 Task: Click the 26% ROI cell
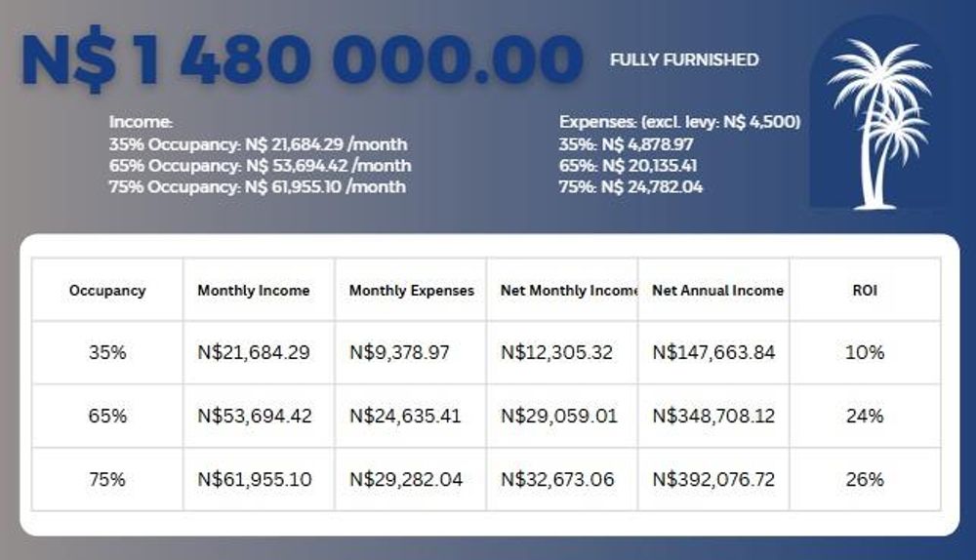(865, 479)
